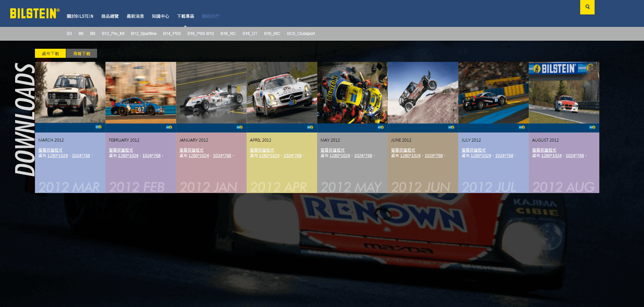The image size is (644, 307).
Task: Download June 2012 1024*768 wallpaper
Action: click(x=434, y=156)
